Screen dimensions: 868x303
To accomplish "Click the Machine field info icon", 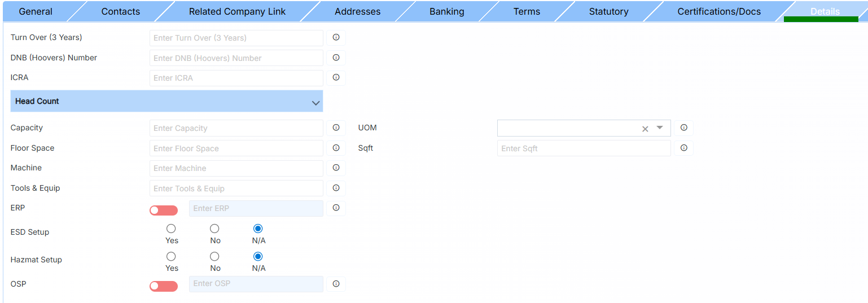I will point(336,168).
